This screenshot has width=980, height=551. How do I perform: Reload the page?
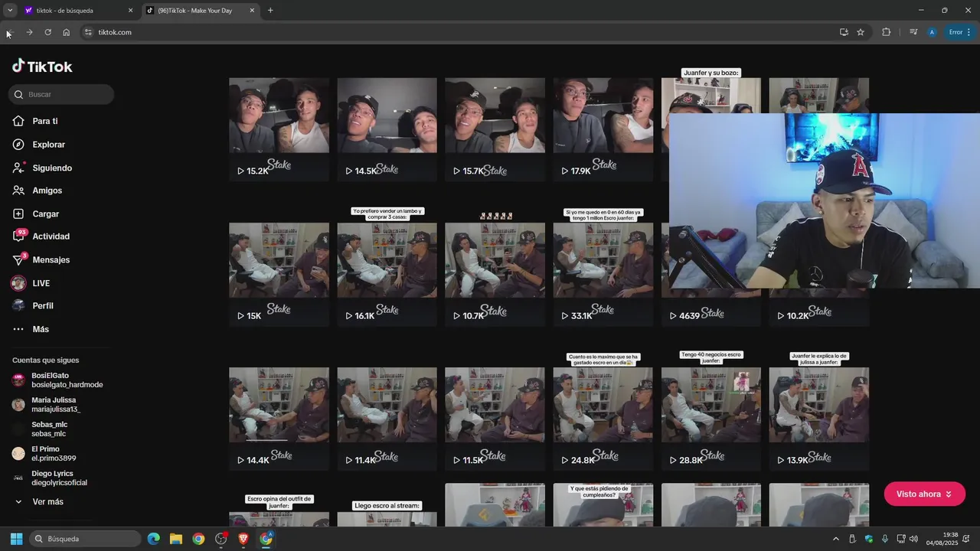coord(47,32)
